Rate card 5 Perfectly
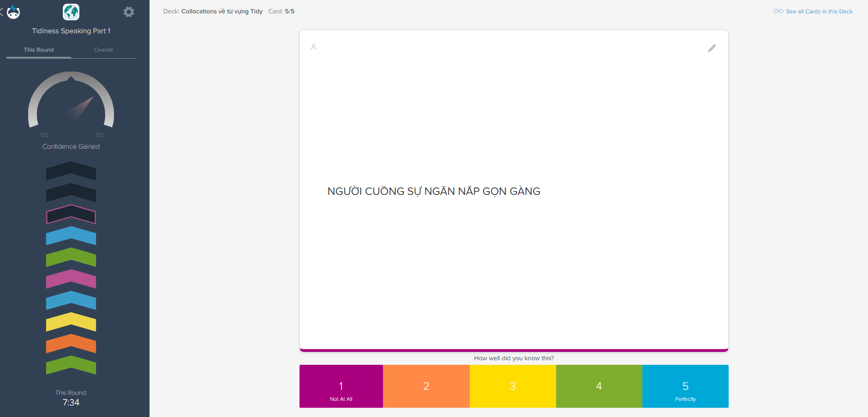The width and height of the screenshot is (868, 417). pos(685,387)
